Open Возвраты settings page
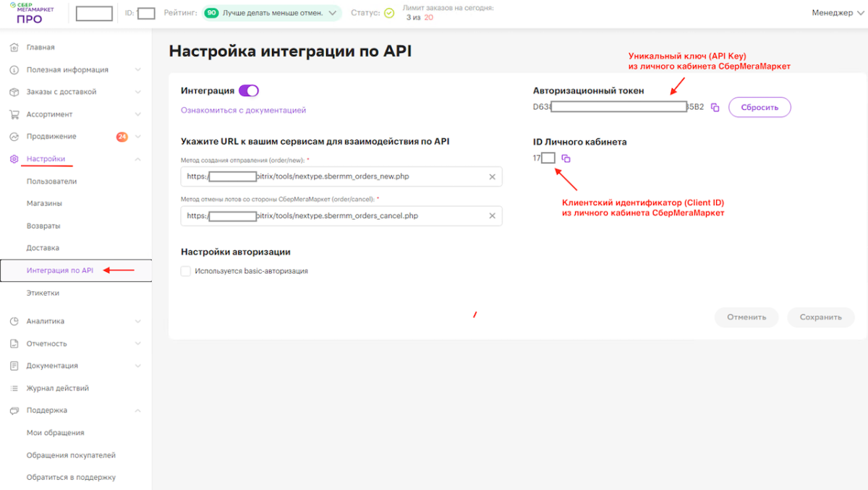Image resolution: width=868 pixels, height=490 pixels. click(x=43, y=226)
